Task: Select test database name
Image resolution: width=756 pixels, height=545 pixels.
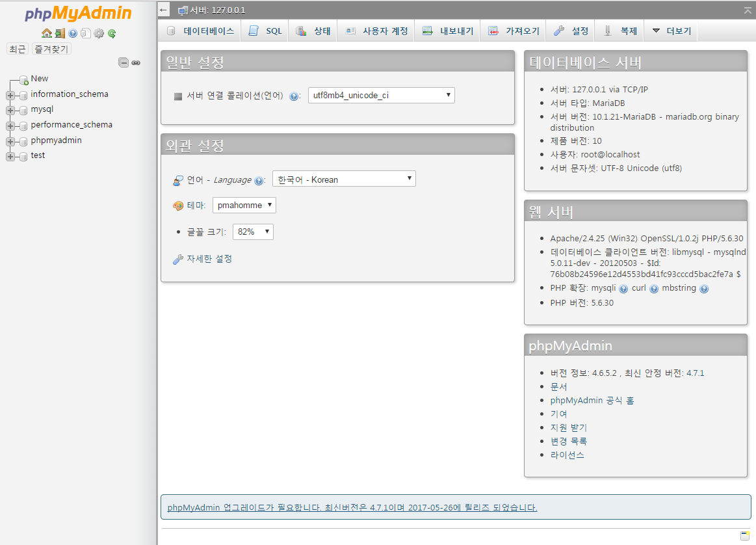Action: coord(38,155)
